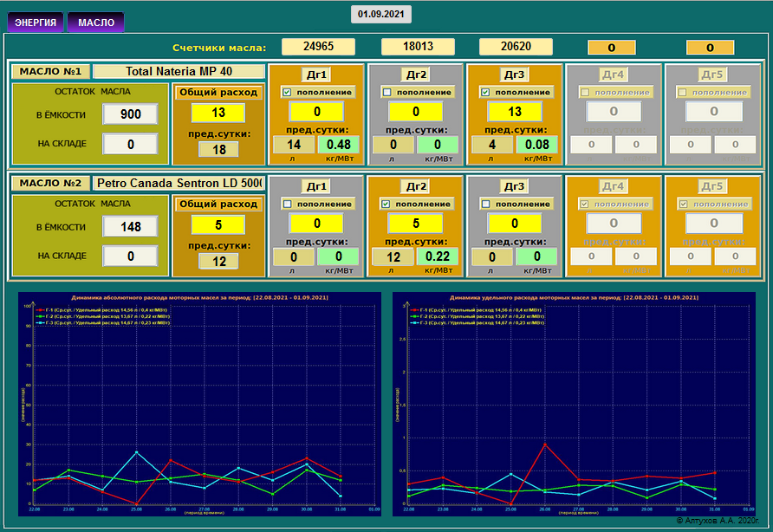The image size is (773, 532).
Task: Select the Дг3 button in МАСЛО №2 row
Action: point(513,186)
